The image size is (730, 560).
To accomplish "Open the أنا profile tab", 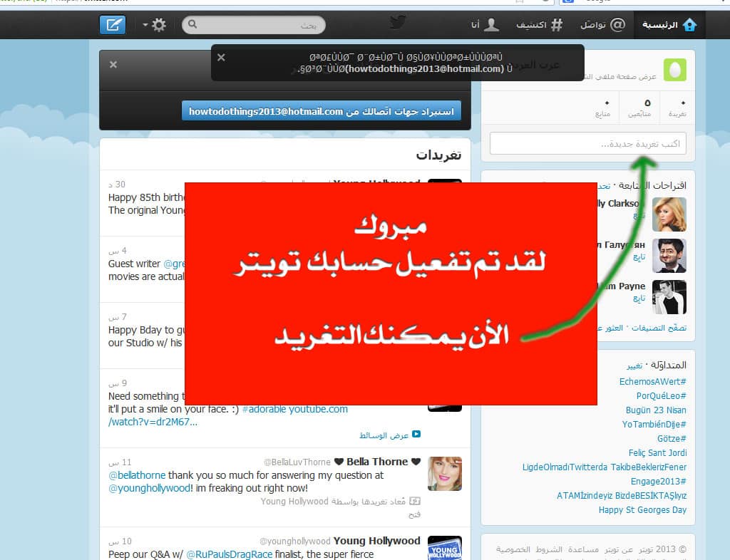I will pyautogui.click(x=485, y=25).
